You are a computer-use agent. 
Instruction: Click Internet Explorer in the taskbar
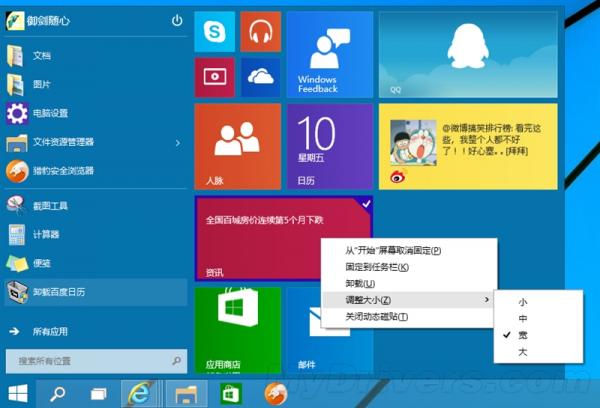(x=139, y=393)
